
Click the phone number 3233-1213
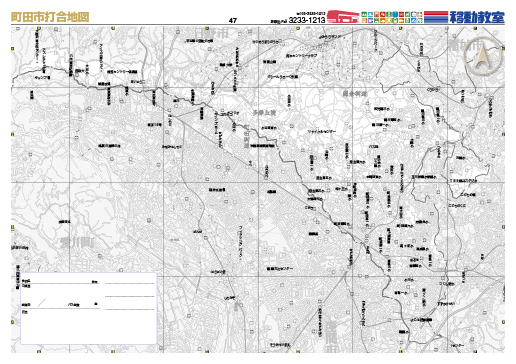click(x=307, y=20)
